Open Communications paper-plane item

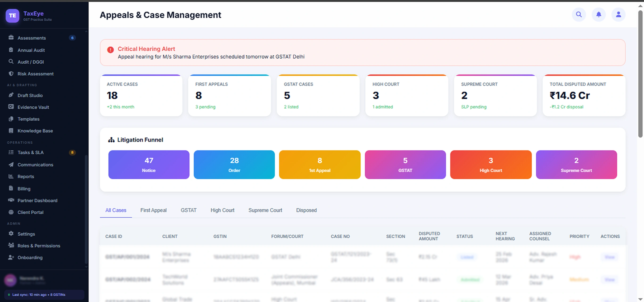point(35,165)
